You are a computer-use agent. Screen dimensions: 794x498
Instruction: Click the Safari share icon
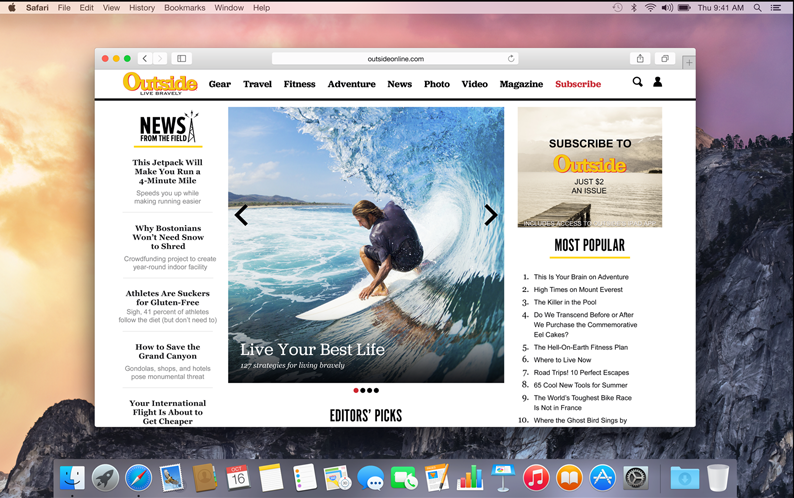pyautogui.click(x=640, y=59)
